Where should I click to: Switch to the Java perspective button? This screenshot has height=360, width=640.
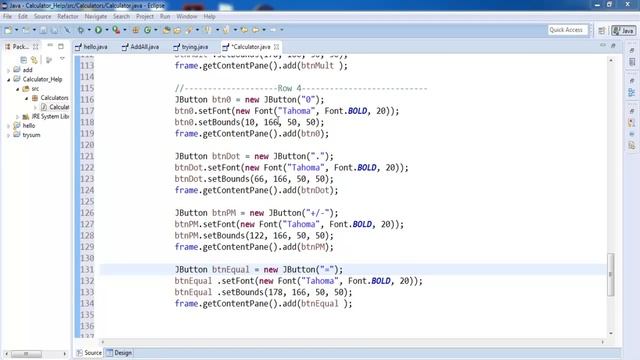click(x=623, y=31)
